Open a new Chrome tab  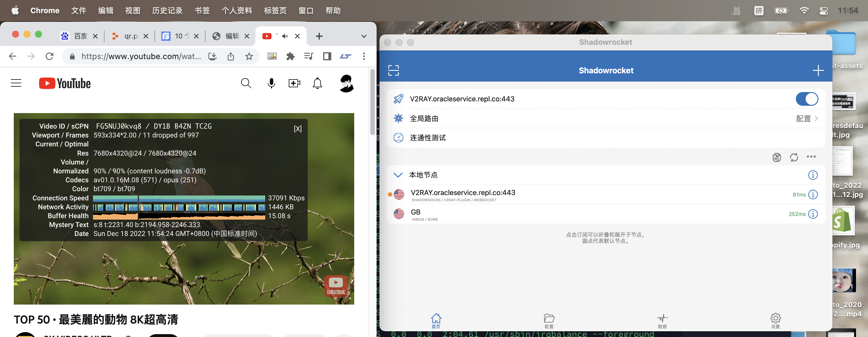pyautogui.click(x=319, y=36)
